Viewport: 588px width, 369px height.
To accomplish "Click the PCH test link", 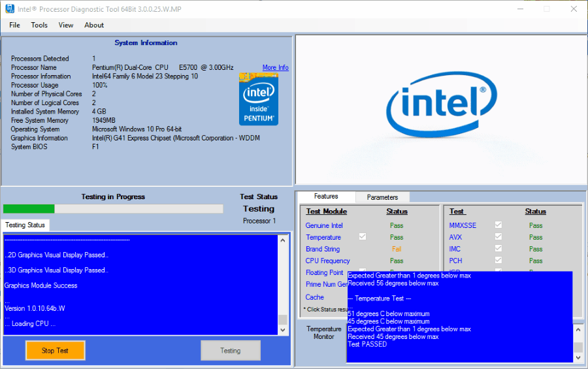I will click(455, 261).
